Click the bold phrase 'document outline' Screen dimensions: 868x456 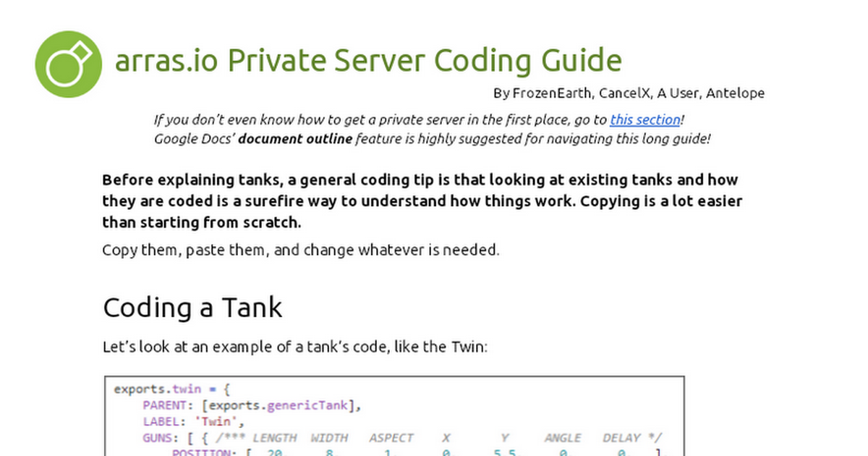[x=295, y=139]
